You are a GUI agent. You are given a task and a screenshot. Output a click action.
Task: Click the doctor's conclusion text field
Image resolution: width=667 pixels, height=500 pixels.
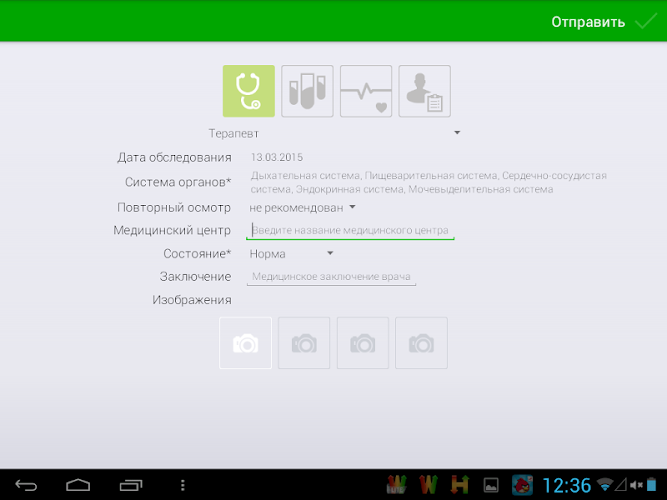(x=331, y=277)
